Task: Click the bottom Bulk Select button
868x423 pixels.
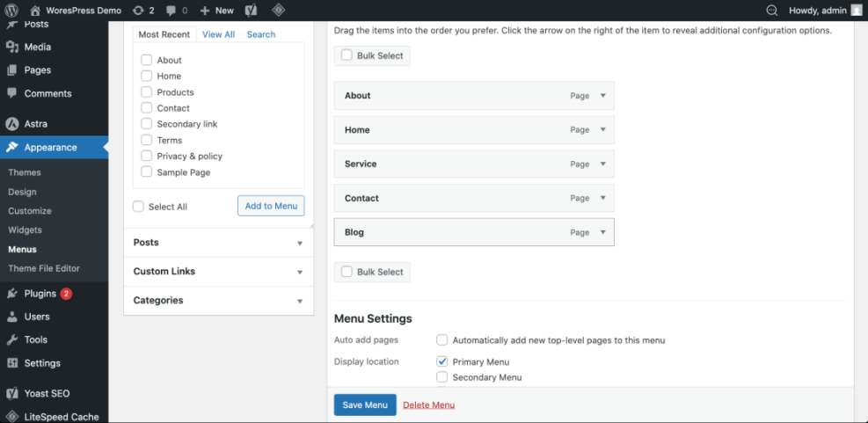Action: 372,272
